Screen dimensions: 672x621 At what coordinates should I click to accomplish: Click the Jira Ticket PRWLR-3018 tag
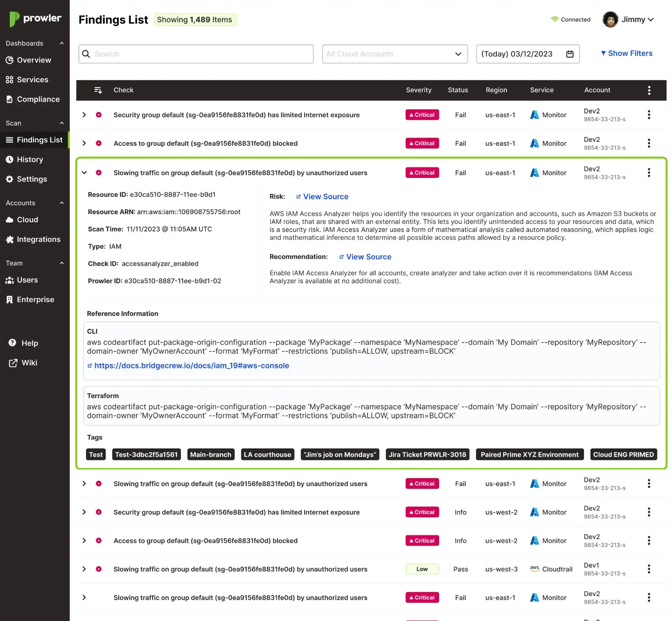428,455
